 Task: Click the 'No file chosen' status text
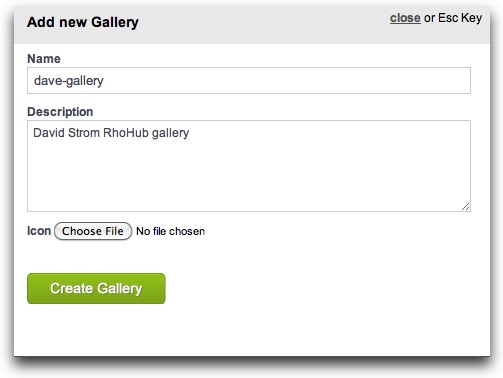170,231
